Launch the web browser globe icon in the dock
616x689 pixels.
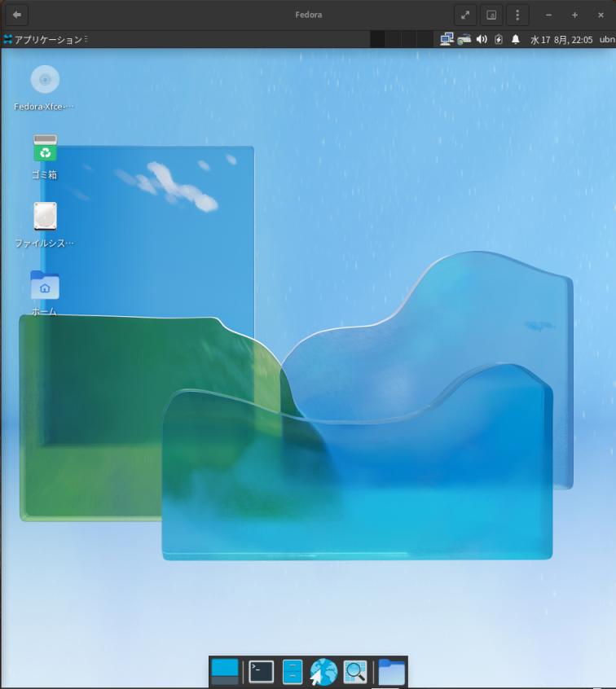[323, 672]
